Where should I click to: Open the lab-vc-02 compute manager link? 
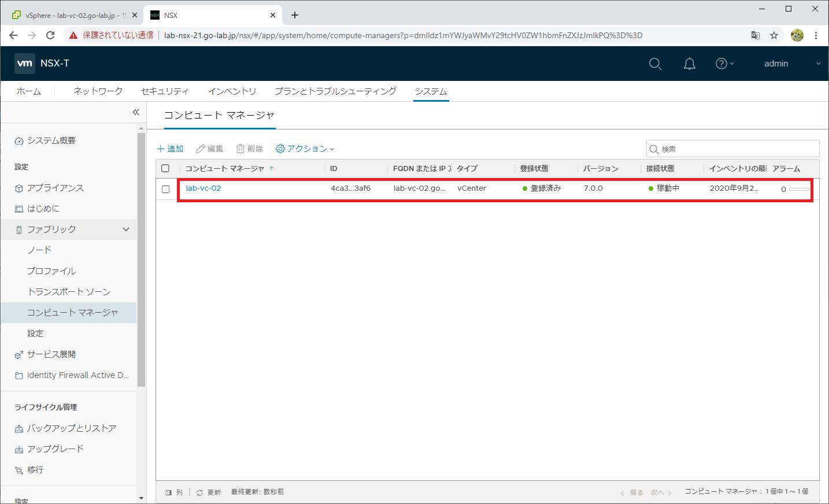203,188
